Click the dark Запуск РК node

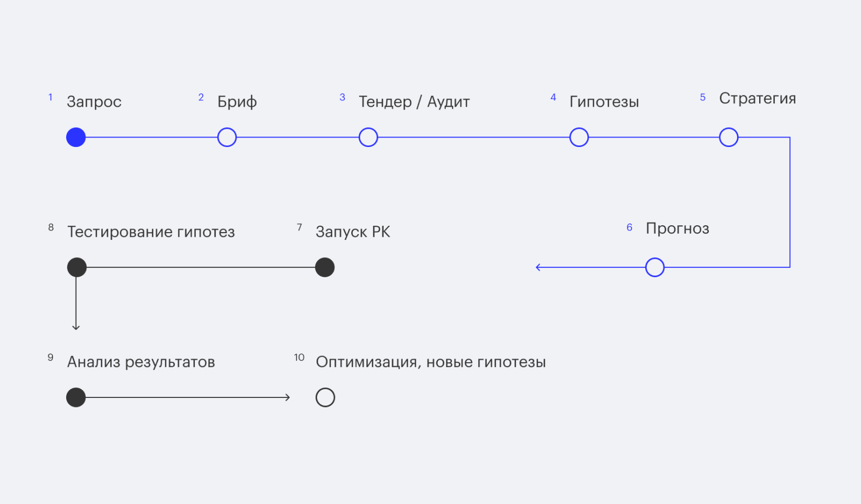(324, 267)
